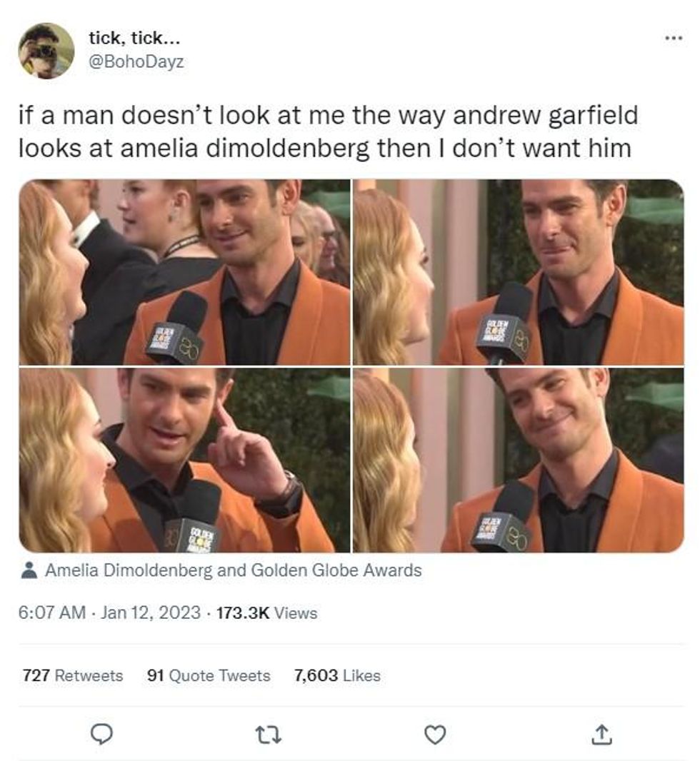Viewport: 700px width, 761px height.
Task: Open the share upload icon
Action: (601, 735)
